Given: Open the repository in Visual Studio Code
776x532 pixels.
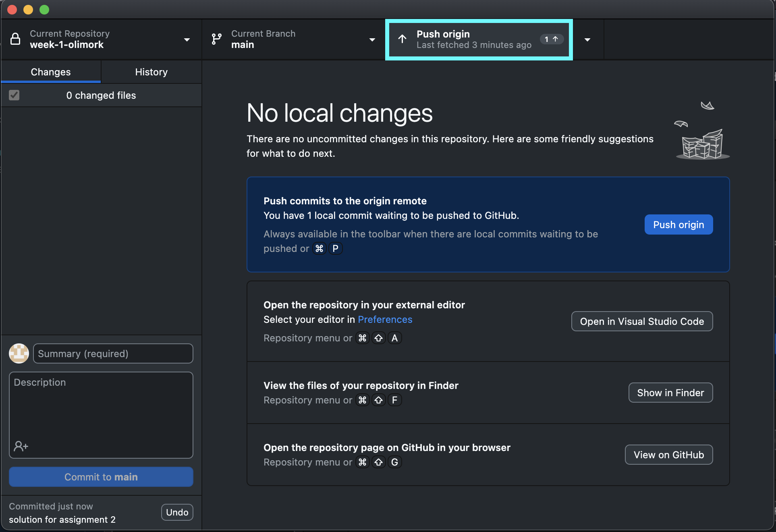Looking at the screenshot, I should point(642,321).
